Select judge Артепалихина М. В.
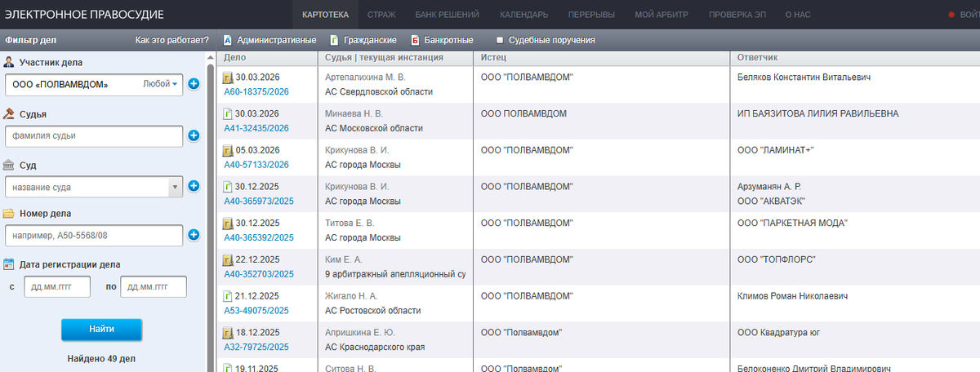980x372 pixels. coord(365,77)
